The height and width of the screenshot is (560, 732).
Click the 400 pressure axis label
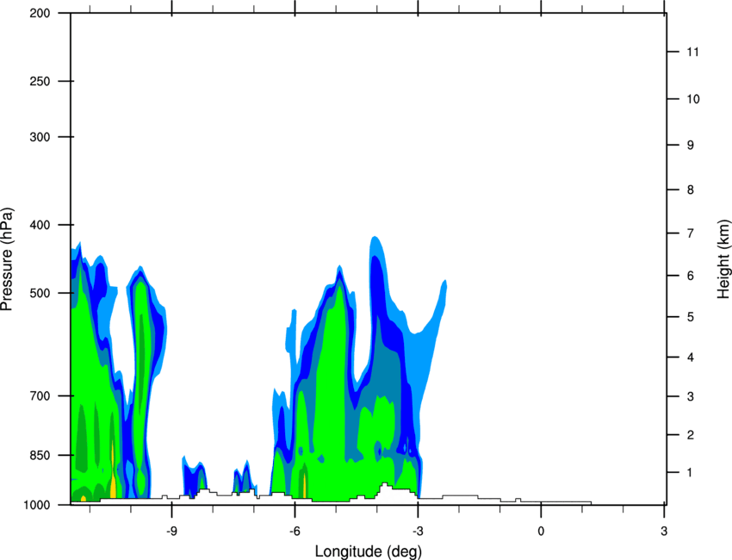pyautogui.click(x=40, y=225)
